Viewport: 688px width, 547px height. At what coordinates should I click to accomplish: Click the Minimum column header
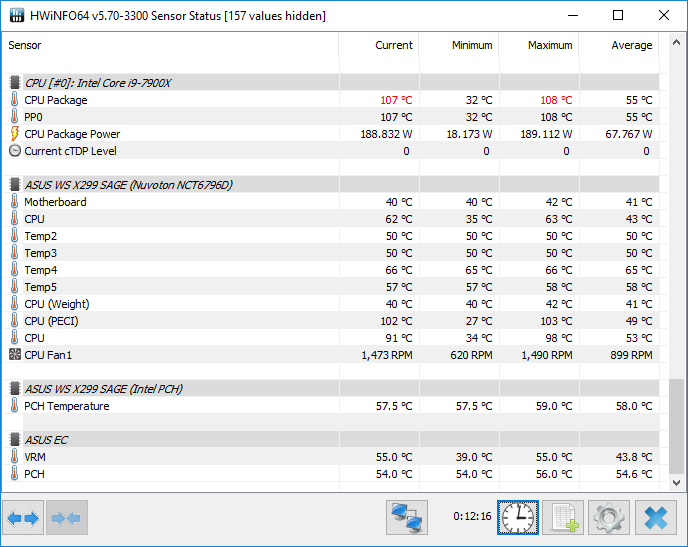[459, 45]
